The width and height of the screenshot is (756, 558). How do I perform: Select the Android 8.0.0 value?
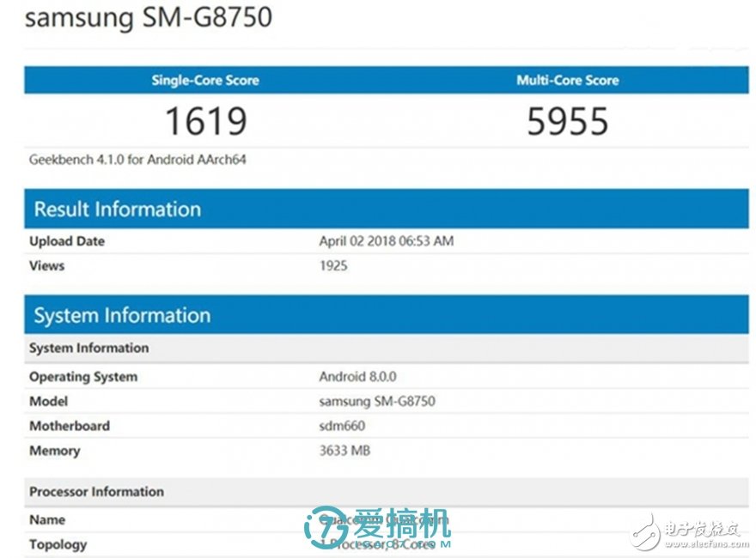click(x=357, y=377)
